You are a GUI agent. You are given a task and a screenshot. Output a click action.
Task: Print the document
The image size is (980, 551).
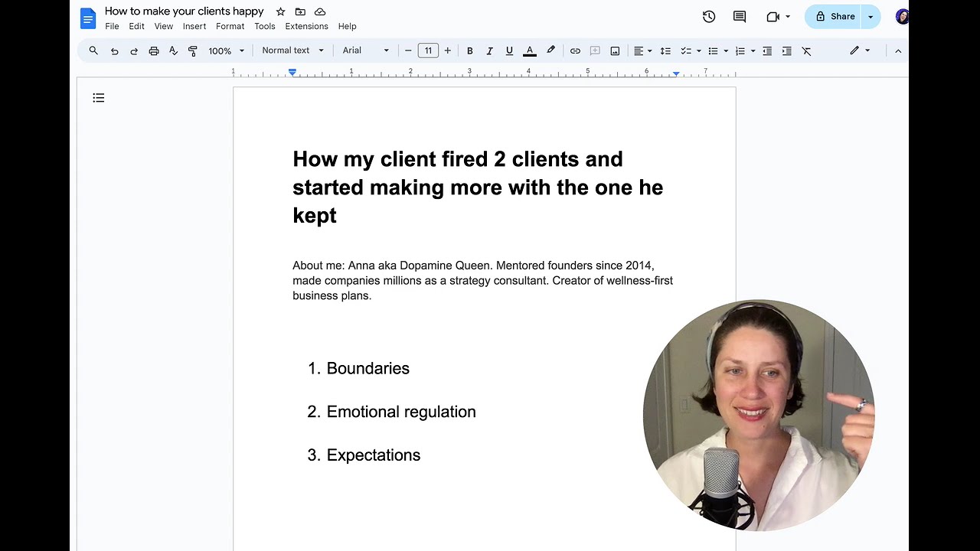(154, 51)
